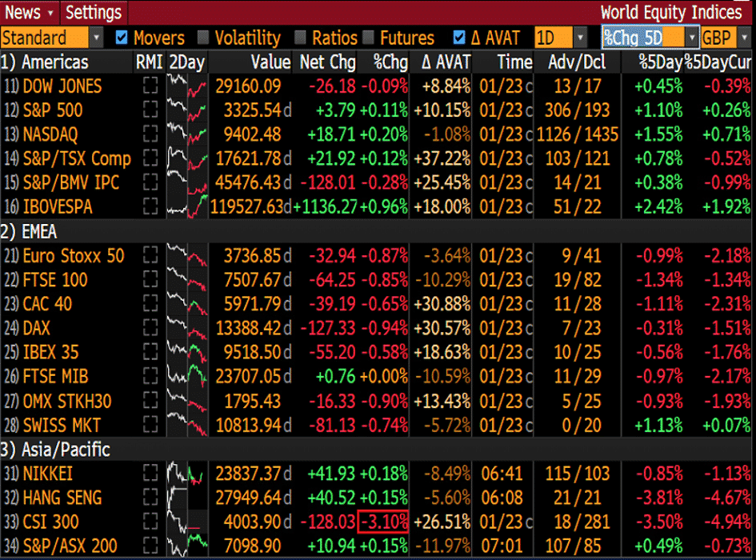
Task: Click the RMI column header
Action: tap(150, 62)
